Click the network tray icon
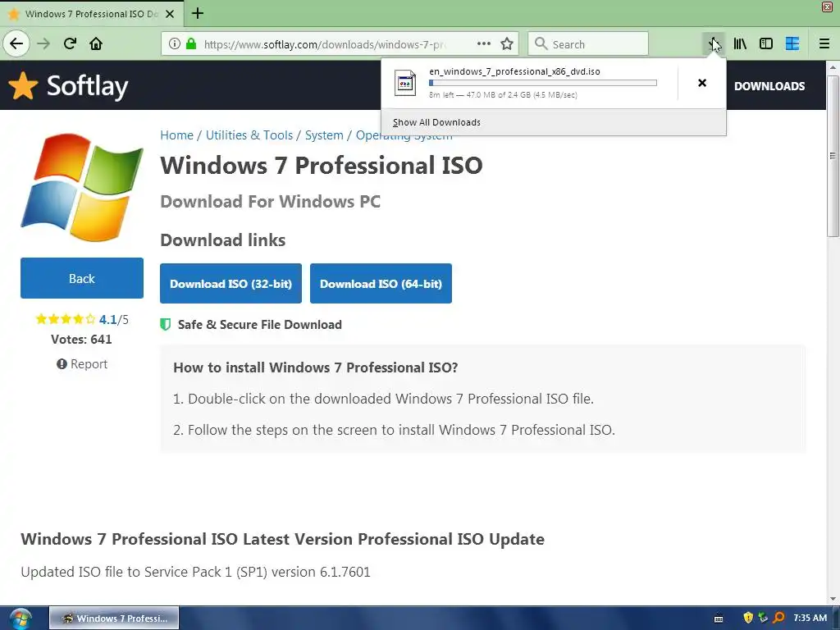Image resolution: width=840 pixels, height=630 pixels. (763, 618)
